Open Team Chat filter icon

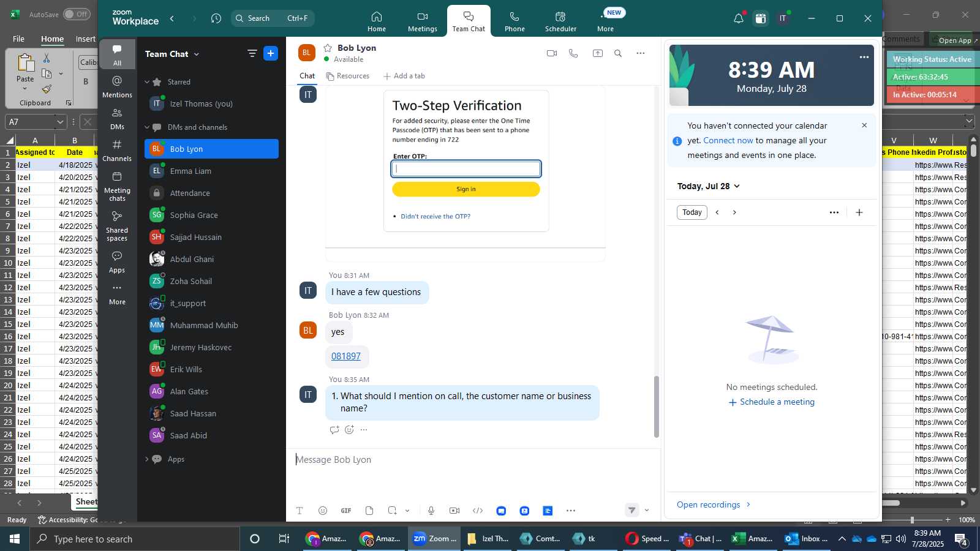(252, 53)
